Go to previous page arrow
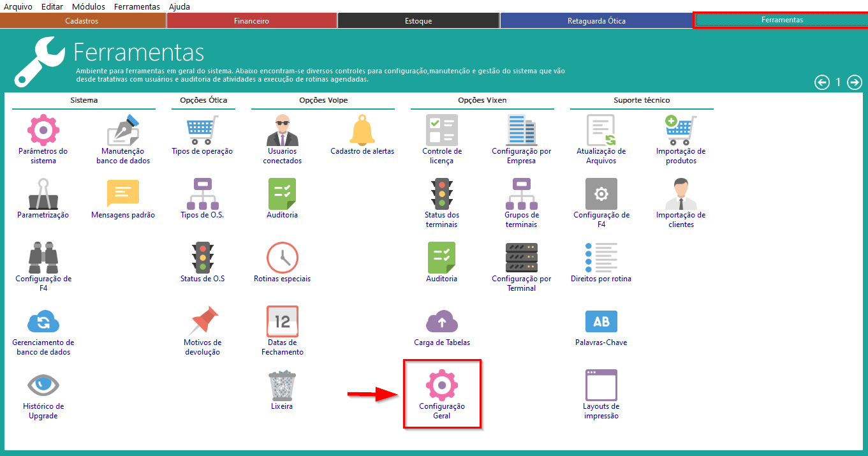The image size is (868, 456). [822, 82]
